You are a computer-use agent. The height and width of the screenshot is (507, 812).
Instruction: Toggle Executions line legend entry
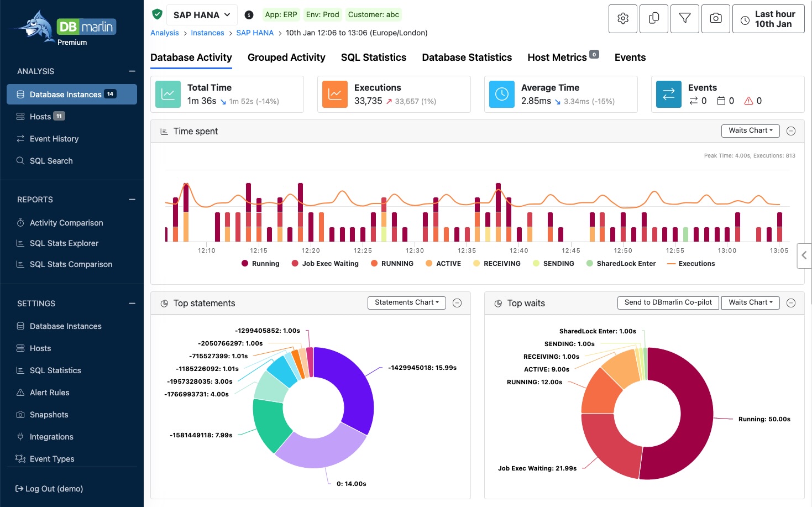691,264
